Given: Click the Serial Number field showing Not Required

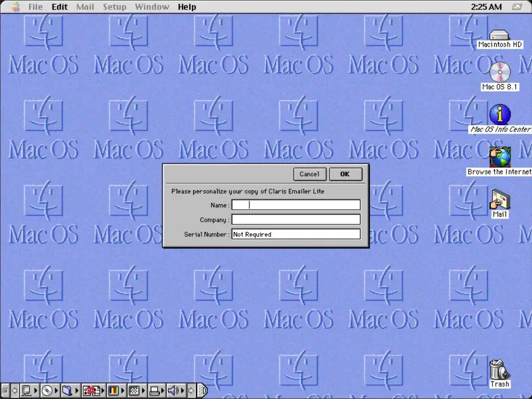Looking at the screenshot, I should [x=296, y=234].
